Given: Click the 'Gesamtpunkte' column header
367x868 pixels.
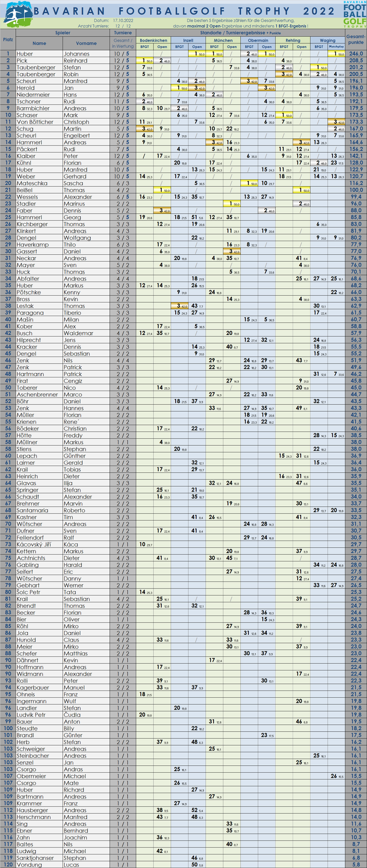Looking at the screenshot, I should click(x=356, y=40).
